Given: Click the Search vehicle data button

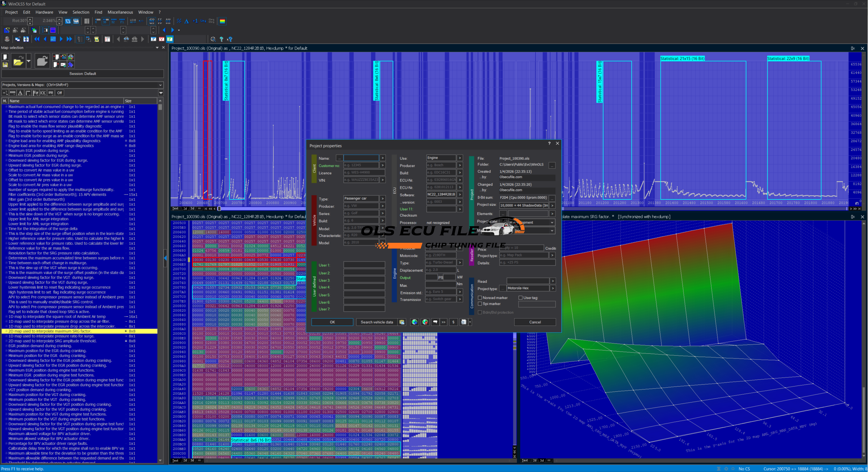Looking at the screenshot, I should [377, 322].
